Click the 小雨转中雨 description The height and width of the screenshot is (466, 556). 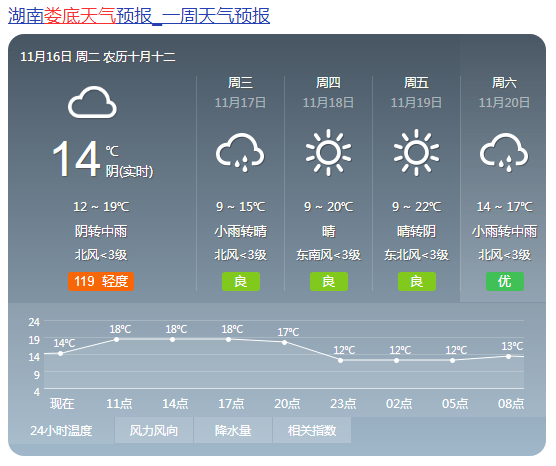point(504,231)
